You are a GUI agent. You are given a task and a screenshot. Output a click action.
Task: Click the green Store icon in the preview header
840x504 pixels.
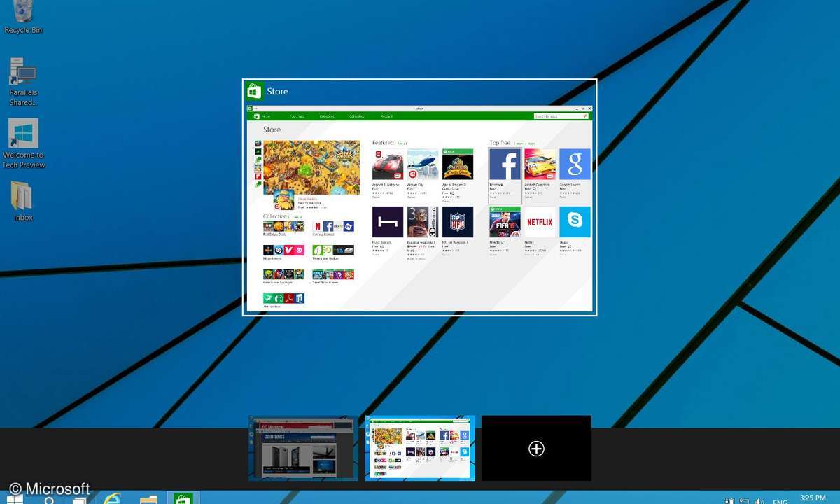coord(253,91)
